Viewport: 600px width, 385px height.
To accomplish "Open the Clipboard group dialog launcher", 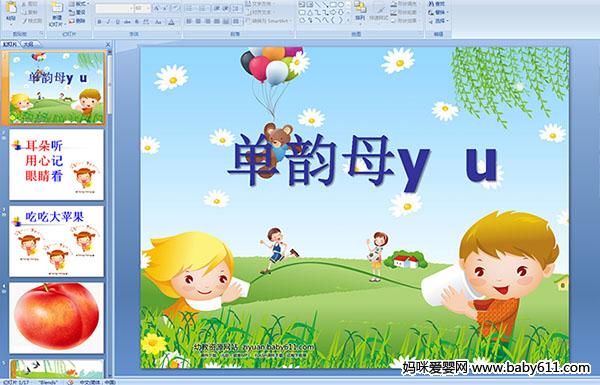I will tap(41, 33).
